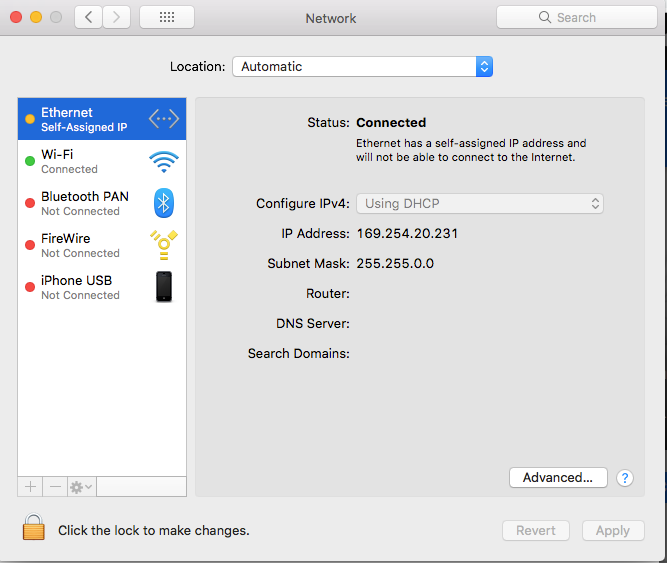667x563 pixels.
Task: Select FireWire in the service list
Action: pyautogui.click(x=80, y=245)
